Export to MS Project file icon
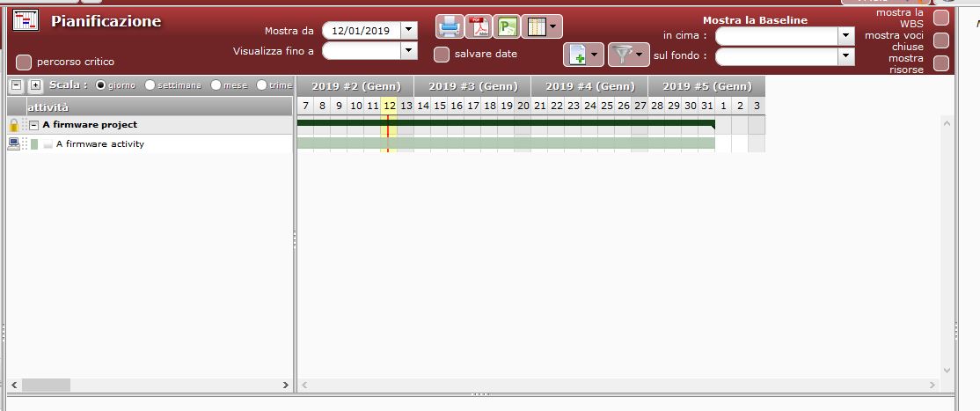Viewport: 980px width, 411px height. click(x=507, y=26)
